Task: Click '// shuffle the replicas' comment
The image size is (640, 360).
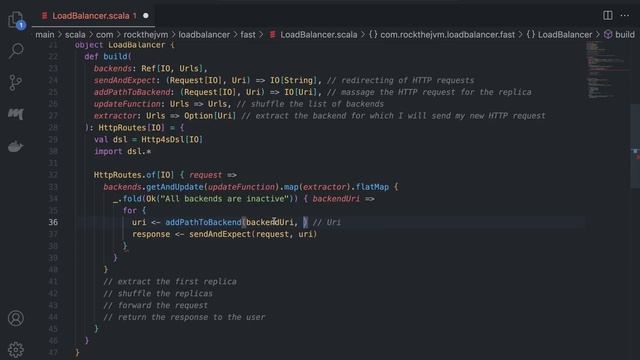Action: coord(158,293)
